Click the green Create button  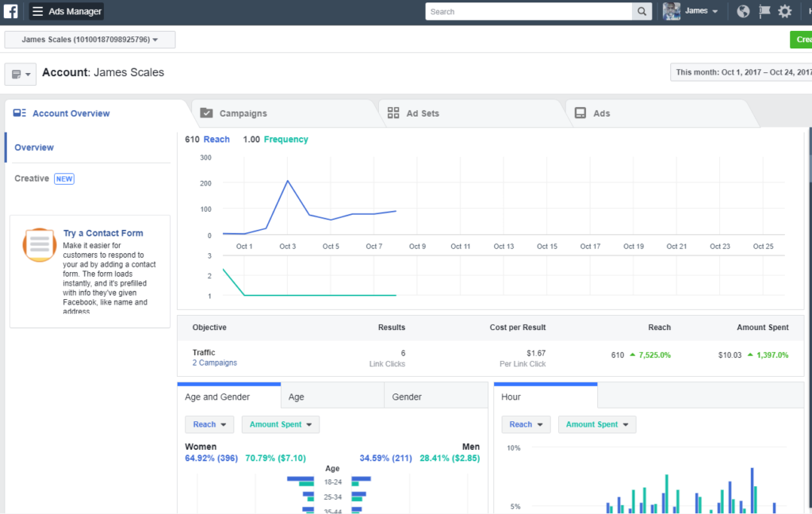coord(801,40)
